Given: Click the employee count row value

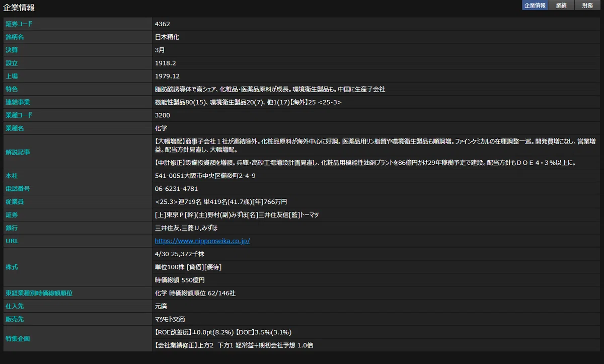Looking at the screenshot, I should tap(221, 202).
